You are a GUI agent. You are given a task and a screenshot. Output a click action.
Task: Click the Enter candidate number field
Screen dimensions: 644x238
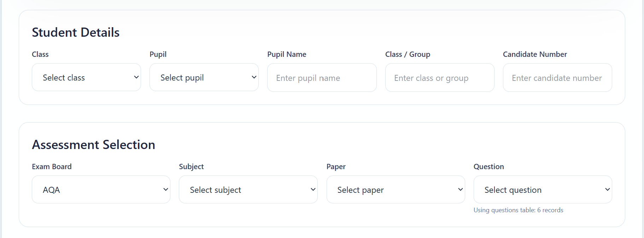click(557, 78)
